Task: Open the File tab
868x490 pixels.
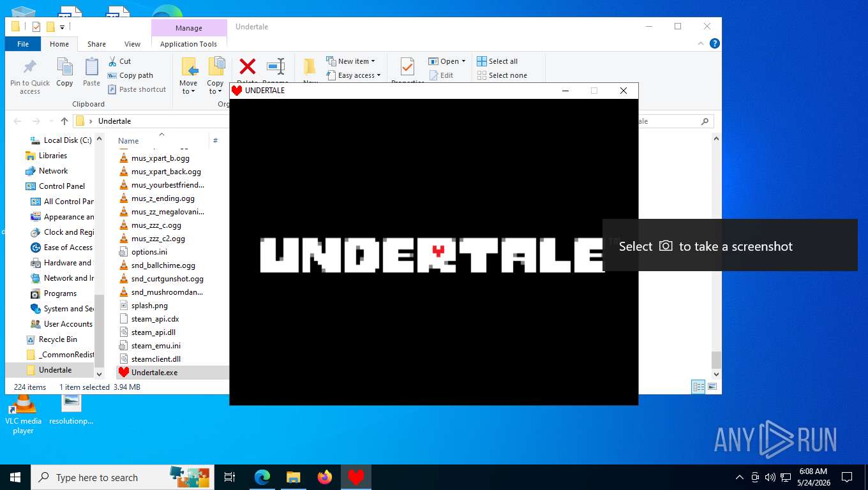Action: pos(23,44)
